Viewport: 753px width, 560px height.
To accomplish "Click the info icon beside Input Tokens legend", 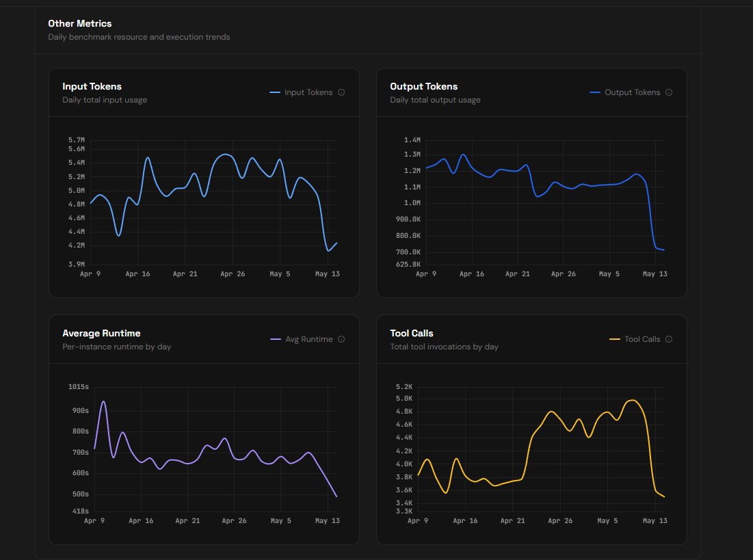I will click(x=341, y=92).
